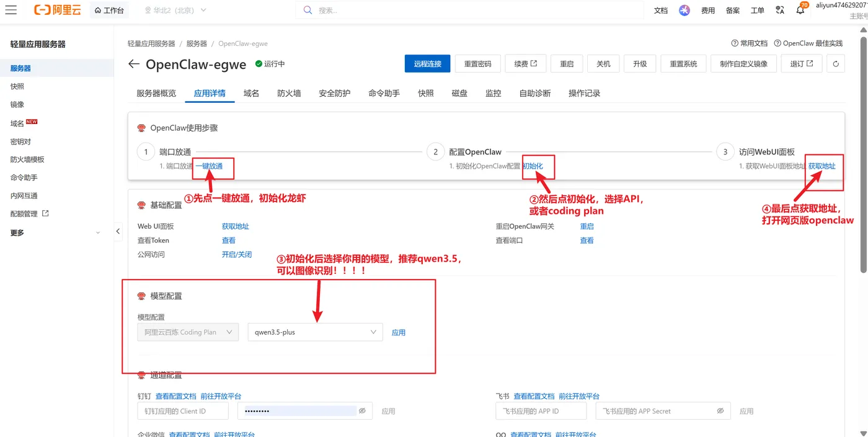Open the notifications bell with 70 badge
This screenshot has width=868, height=437.
pos(800,10)
